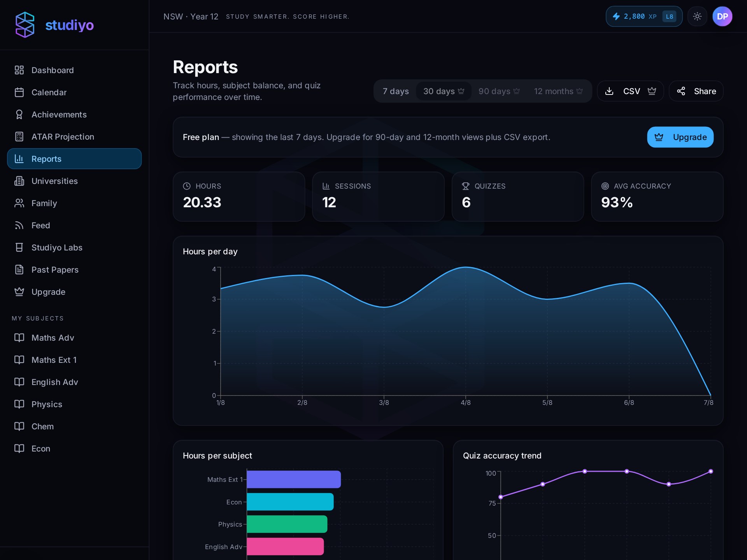Click the QUIZZES 6 stat card
This screenshot has width=747, height=560.
tap(518, 196)
